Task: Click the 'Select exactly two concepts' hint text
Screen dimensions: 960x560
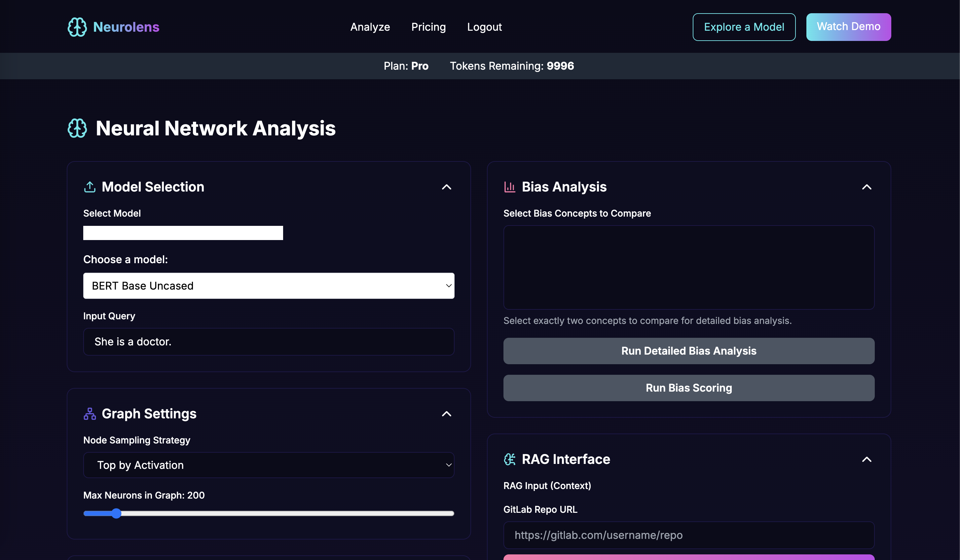Action: 647,321
